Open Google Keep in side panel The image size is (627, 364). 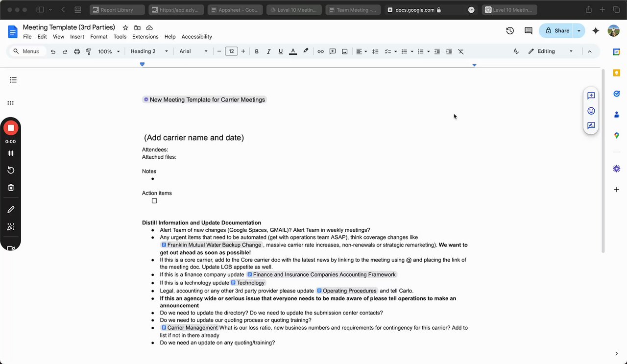click(x=617, y=73)
